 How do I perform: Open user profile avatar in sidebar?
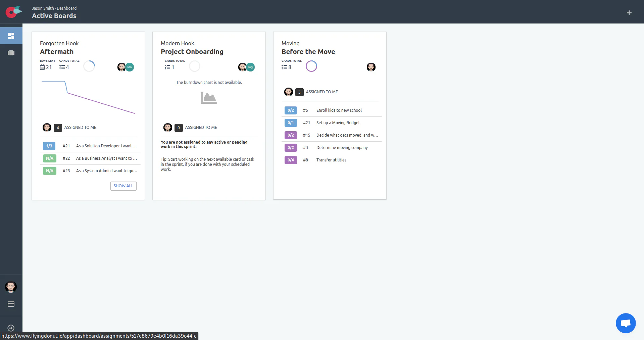11,287
